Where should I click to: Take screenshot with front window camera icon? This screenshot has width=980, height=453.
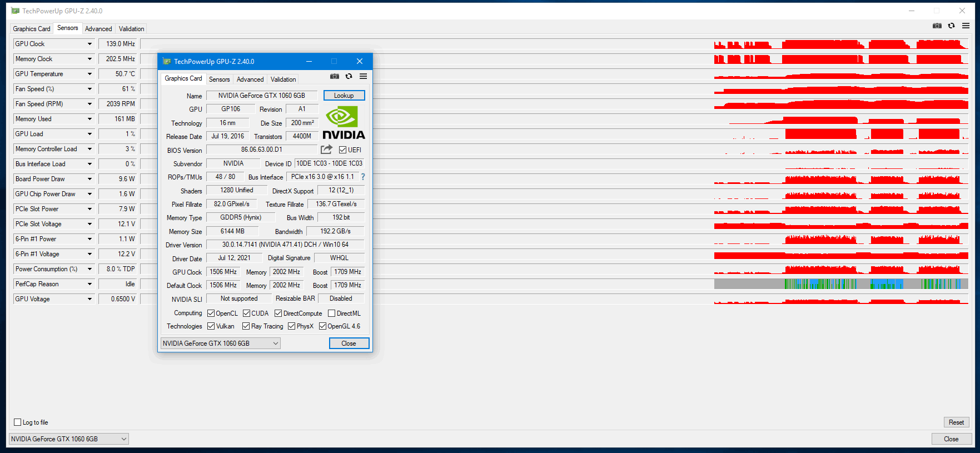pos(335,76)
